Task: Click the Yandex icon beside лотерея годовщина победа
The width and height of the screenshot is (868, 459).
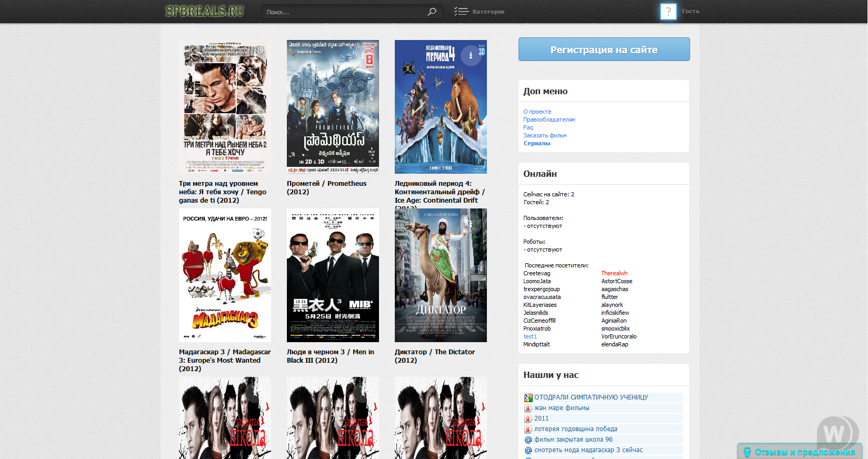Action: click(x=528, y=430)
